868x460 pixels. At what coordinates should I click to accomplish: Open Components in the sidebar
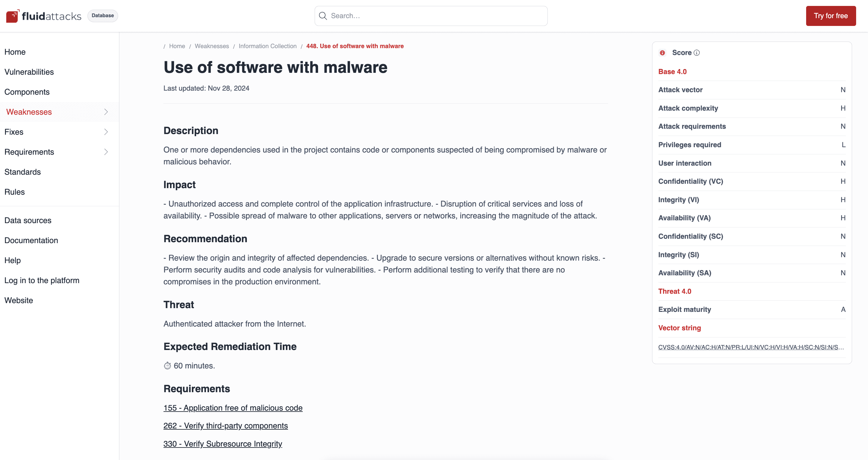[x=27, y=92]
